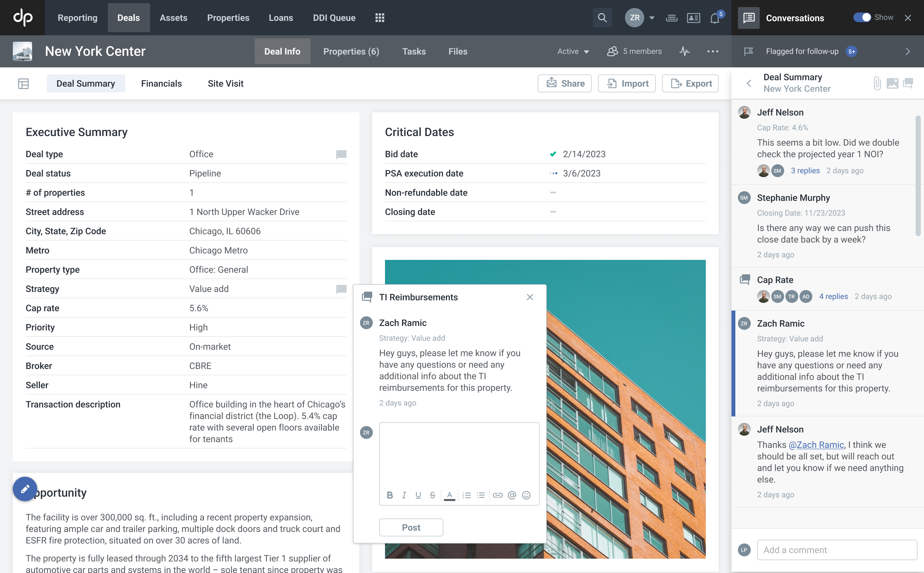Image resolution: width=924 pixels, height=573 pixels.
Task: Click the activity pulse icon
Action: [684, 51]
